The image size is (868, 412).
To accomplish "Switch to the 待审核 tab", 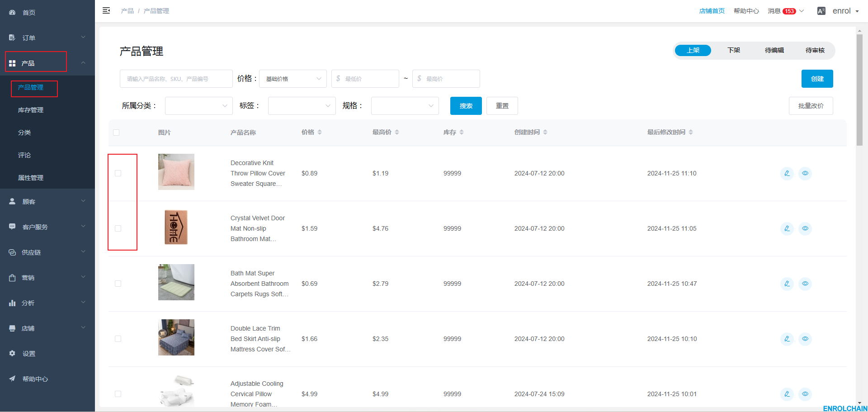I will coord(815,50).
